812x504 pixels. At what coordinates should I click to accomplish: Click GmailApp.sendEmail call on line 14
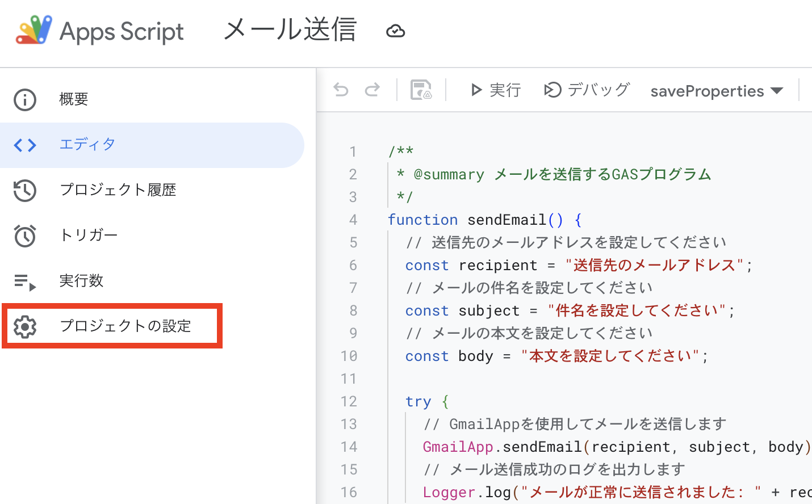coord(617,447)
